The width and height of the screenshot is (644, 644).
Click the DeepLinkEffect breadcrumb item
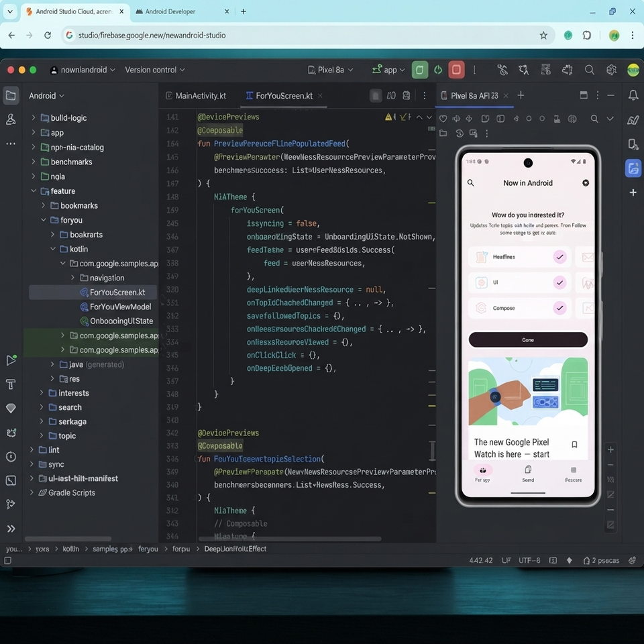[x=235, y=549]
